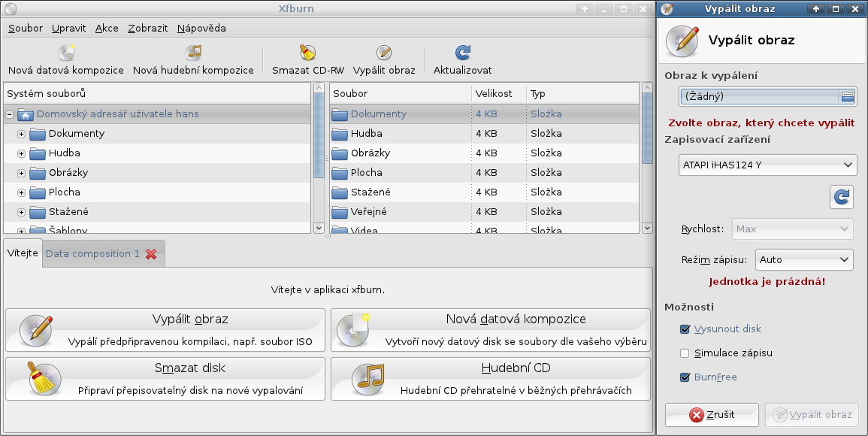Click the Zrušit button in the dialog
This screenshot has width=868, height=436.
click(712, 415)
